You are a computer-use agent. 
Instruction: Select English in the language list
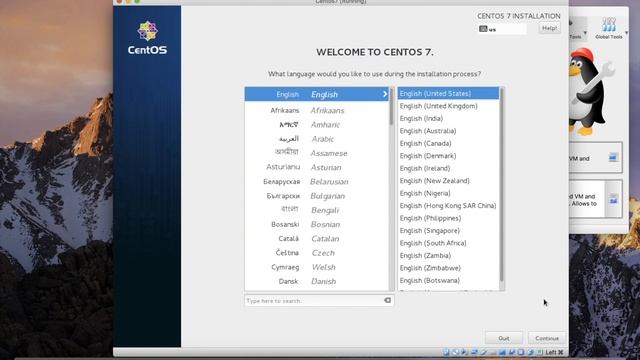coord(317,94)
